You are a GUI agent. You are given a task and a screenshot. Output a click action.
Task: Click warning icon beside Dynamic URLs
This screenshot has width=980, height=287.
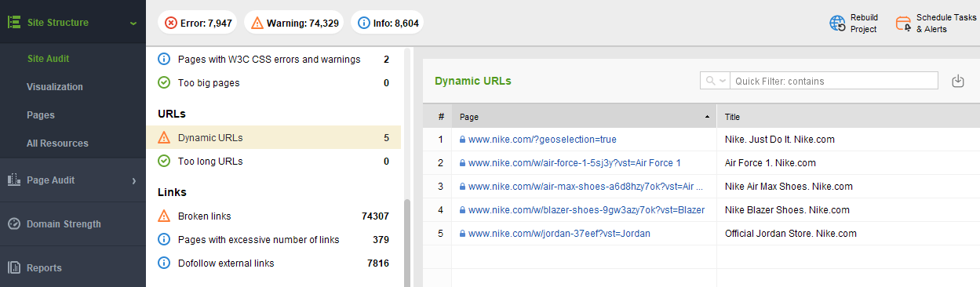[x=164, y=137]
